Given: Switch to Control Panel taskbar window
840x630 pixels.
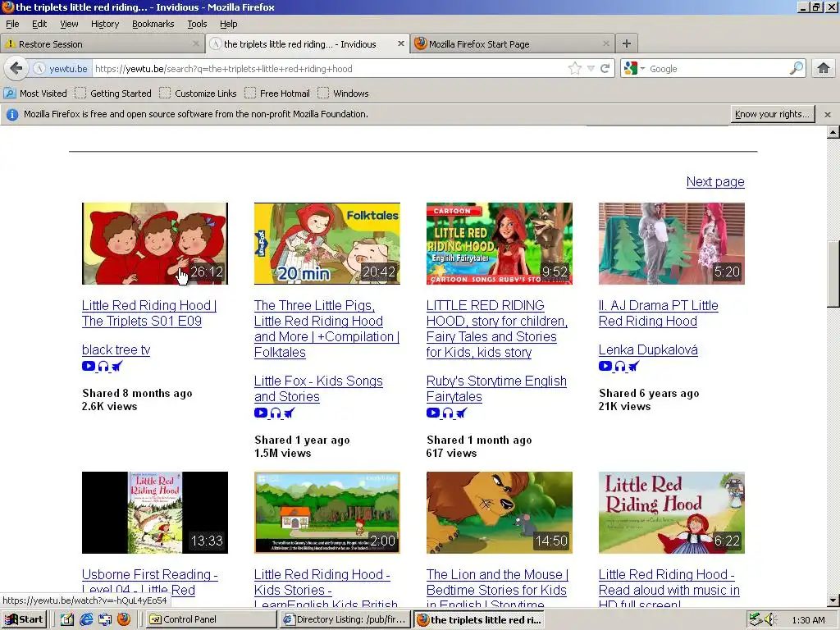Looking at the screenshot, I should [211, 619].
